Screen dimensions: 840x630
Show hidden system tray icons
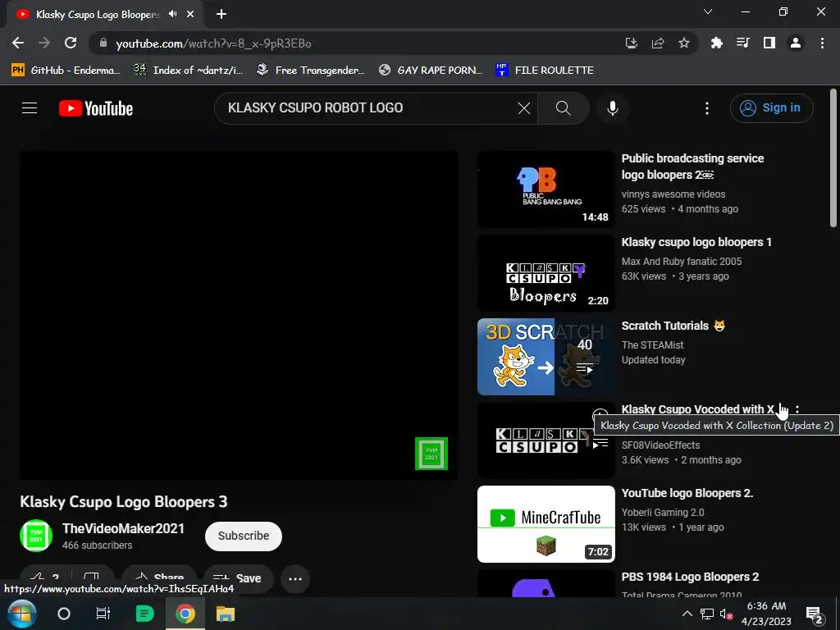point(687,614)
